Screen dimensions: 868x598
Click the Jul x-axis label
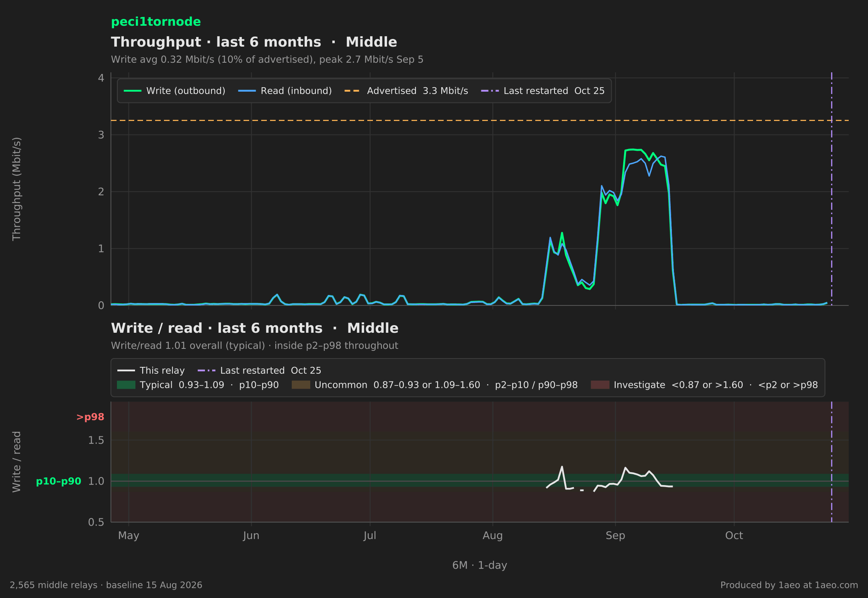(370, 536)
